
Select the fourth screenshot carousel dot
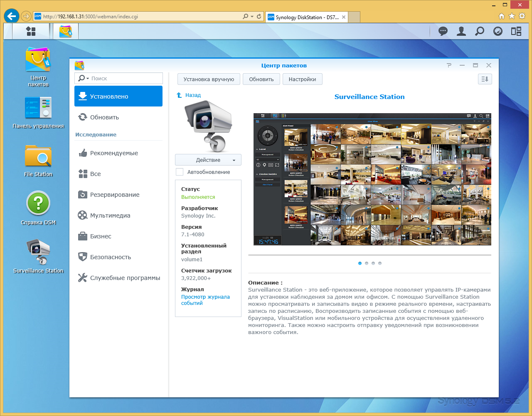pyautogui.click(x=380, y=263)
